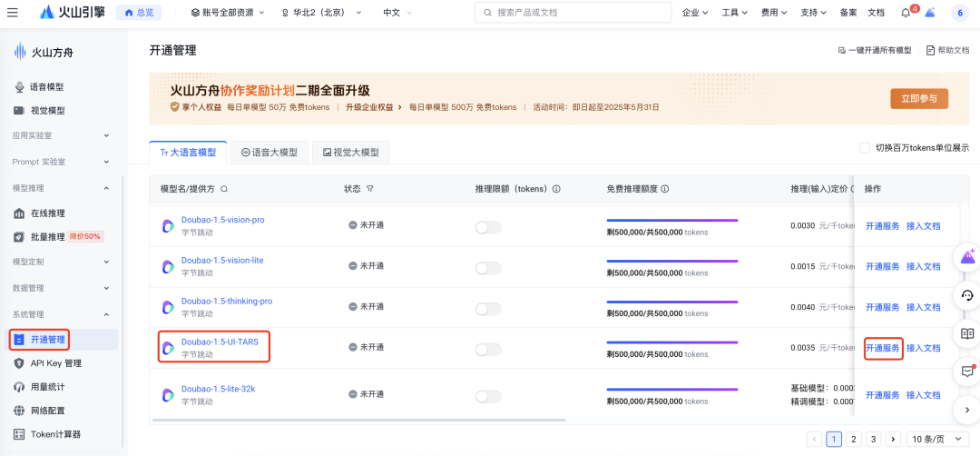Click info icon beside 推理限额 (tokens)
This screenshot has width=980, height=456.
pos(556,188)
